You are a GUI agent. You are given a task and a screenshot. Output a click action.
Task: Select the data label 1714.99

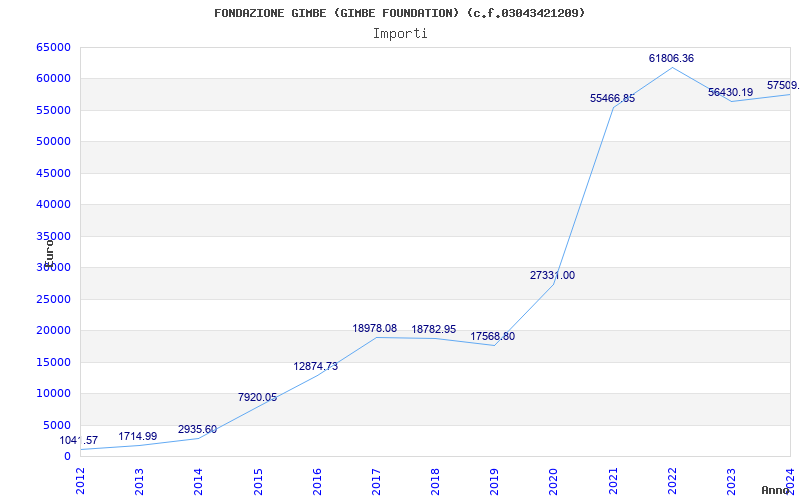point(138,437)
